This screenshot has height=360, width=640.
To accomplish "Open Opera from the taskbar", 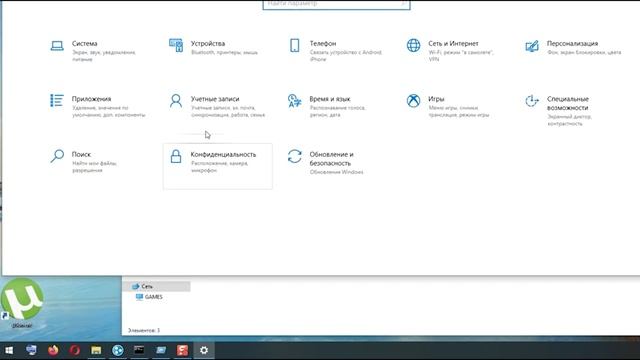I will (74, 350).
